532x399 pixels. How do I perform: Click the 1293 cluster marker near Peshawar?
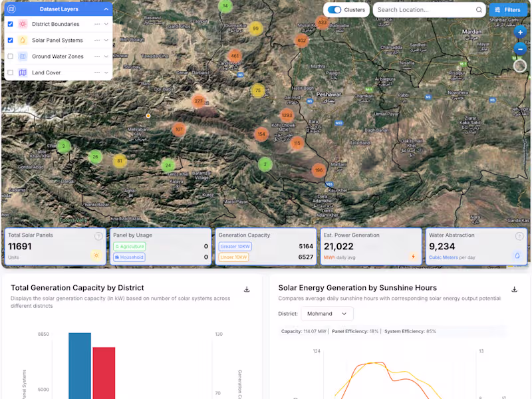tap(287, 115)
